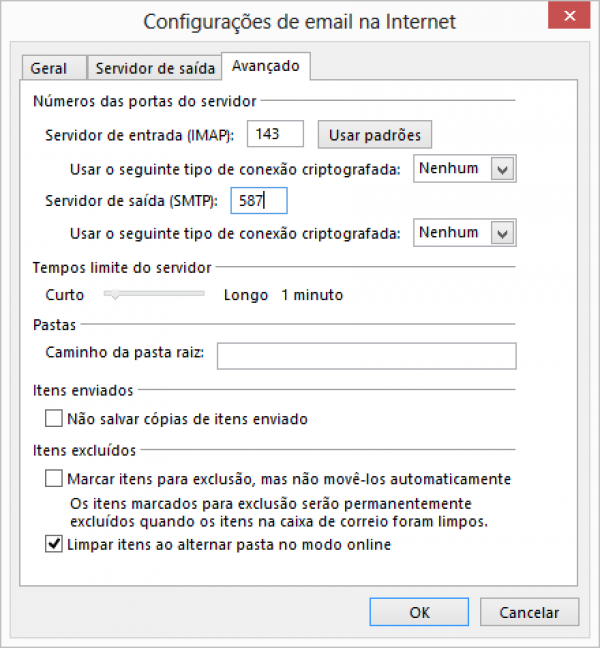Click the dialog title bar text
Image resolution: width=600 pixels, height=648 pixels.
tap(299, 21)
